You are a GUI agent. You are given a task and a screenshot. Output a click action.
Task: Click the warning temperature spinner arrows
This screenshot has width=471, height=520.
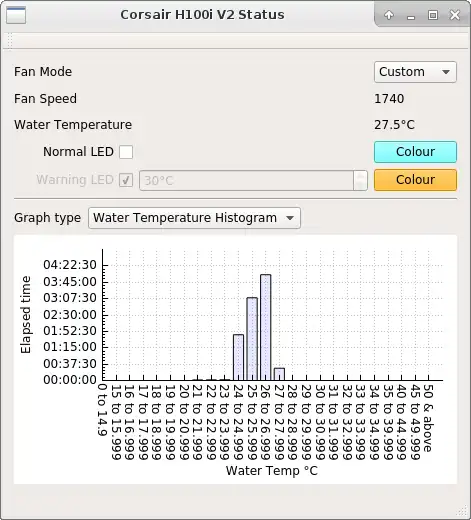[360, 180]
